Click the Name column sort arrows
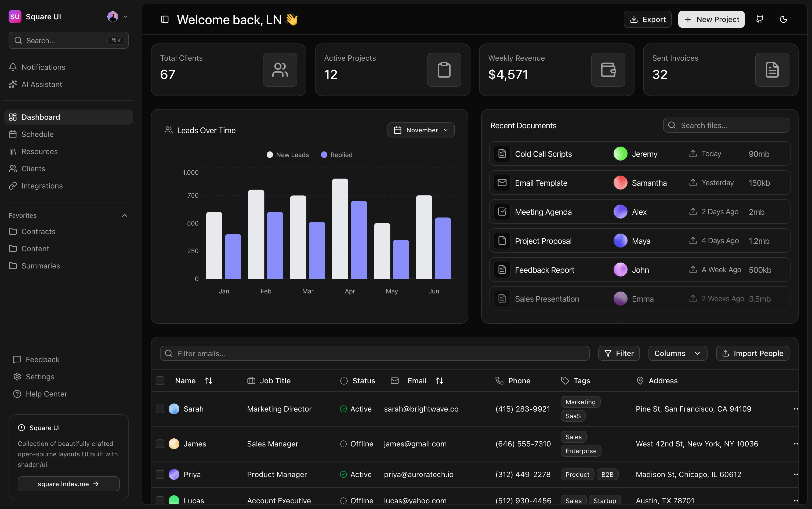812x509 pixels. pyautogui.click(x=209, y=381)
